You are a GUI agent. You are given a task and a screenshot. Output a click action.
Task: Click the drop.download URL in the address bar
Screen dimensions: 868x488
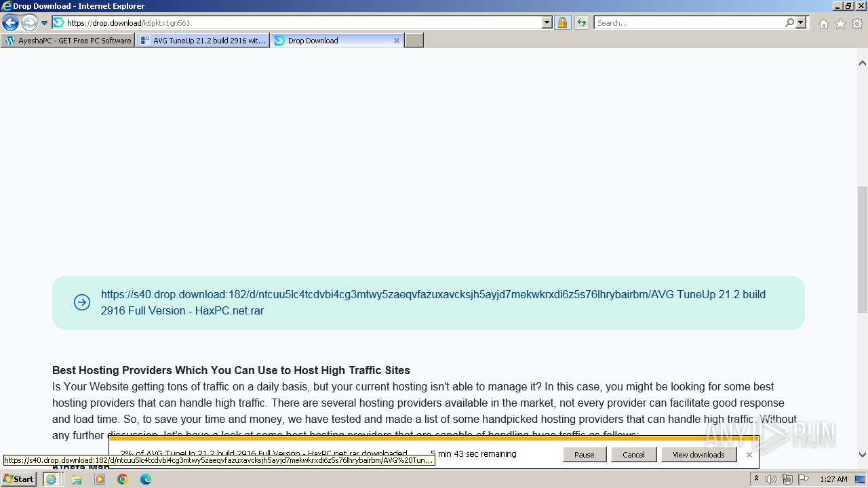[128, 23]
